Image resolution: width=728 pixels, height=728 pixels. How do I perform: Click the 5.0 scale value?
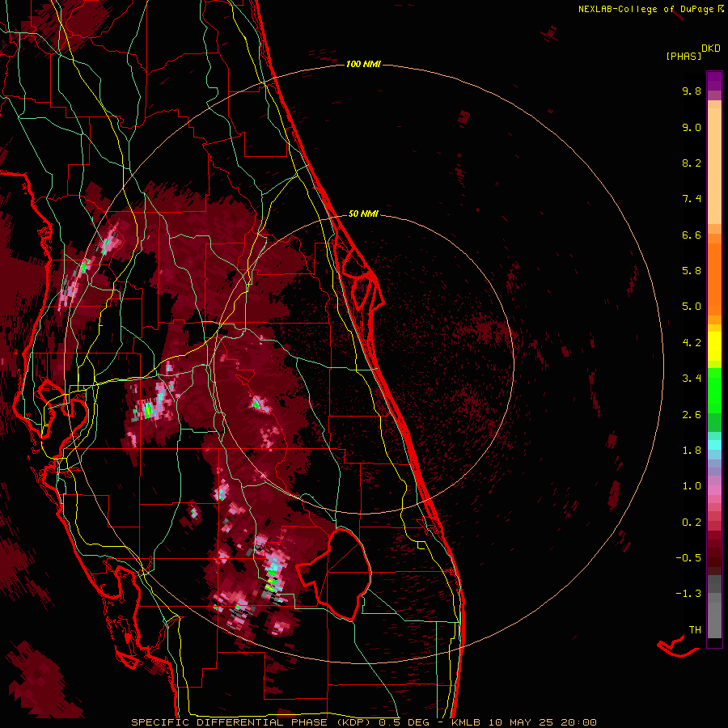pyautogui.click(x=692, y=307)
